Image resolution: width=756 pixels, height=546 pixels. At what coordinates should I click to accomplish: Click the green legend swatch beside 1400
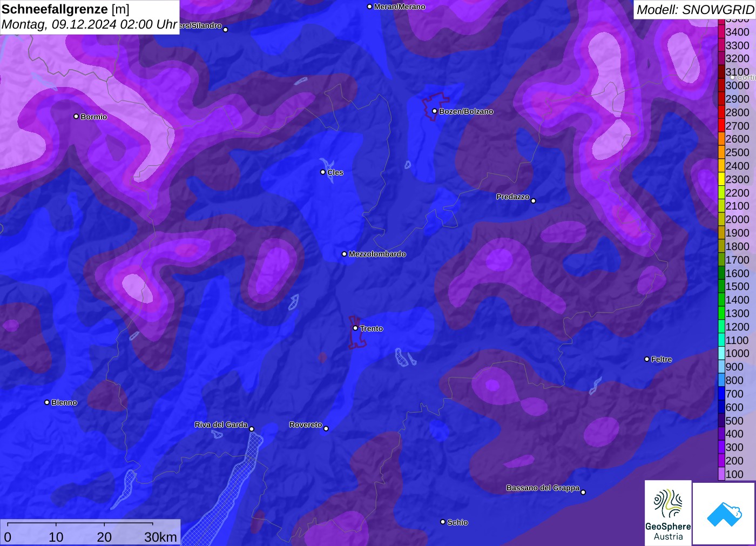tap(721, 300)
